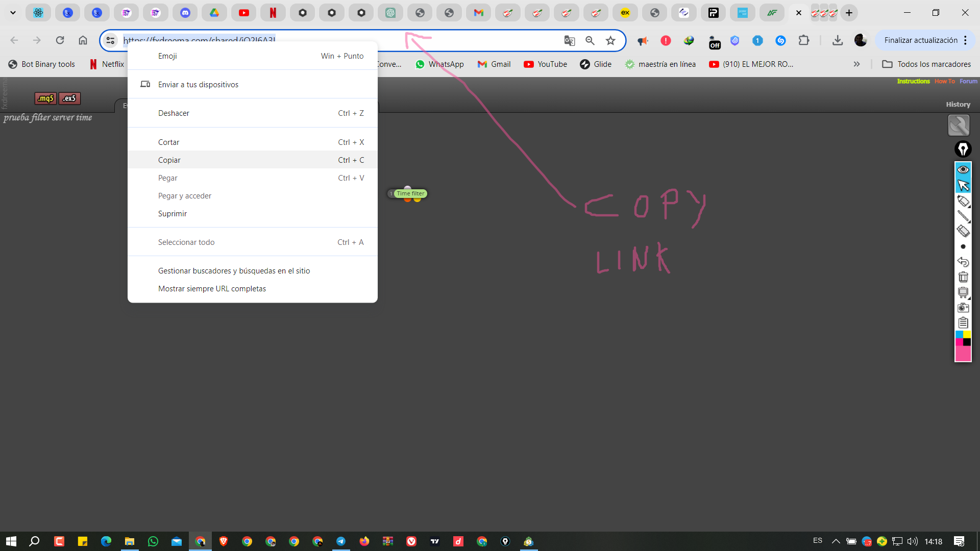Choose the marker pen drawing tool
The height and width of the screenshot is (551, 980).
click(x=963, y=201)
